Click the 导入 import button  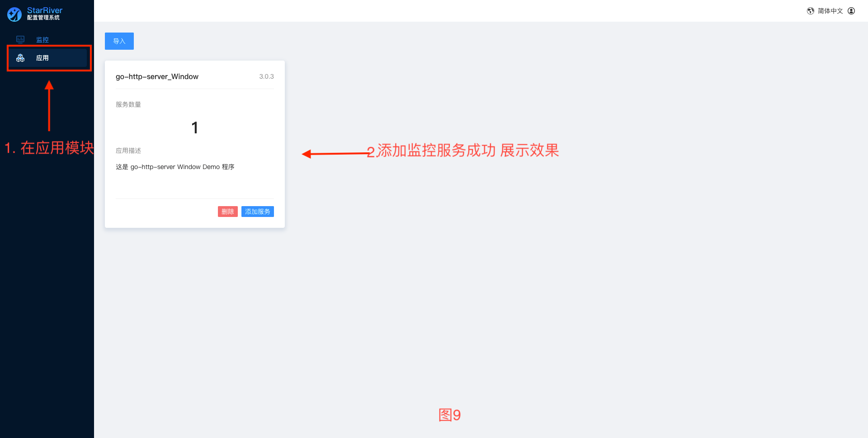119,41
